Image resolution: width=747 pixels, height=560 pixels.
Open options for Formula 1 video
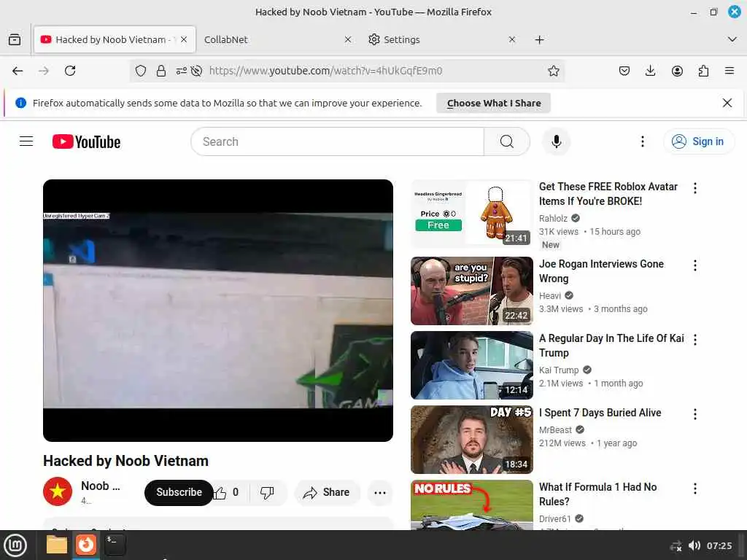click(x=695, y=489)
